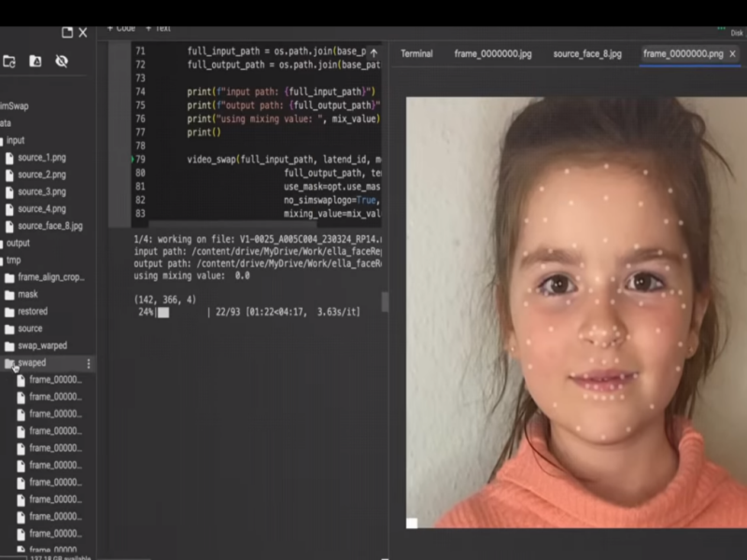Viewport: 747px width, 560px height.
Task: Expand the restored folder in tmp
Action: (x=32, y=312)
